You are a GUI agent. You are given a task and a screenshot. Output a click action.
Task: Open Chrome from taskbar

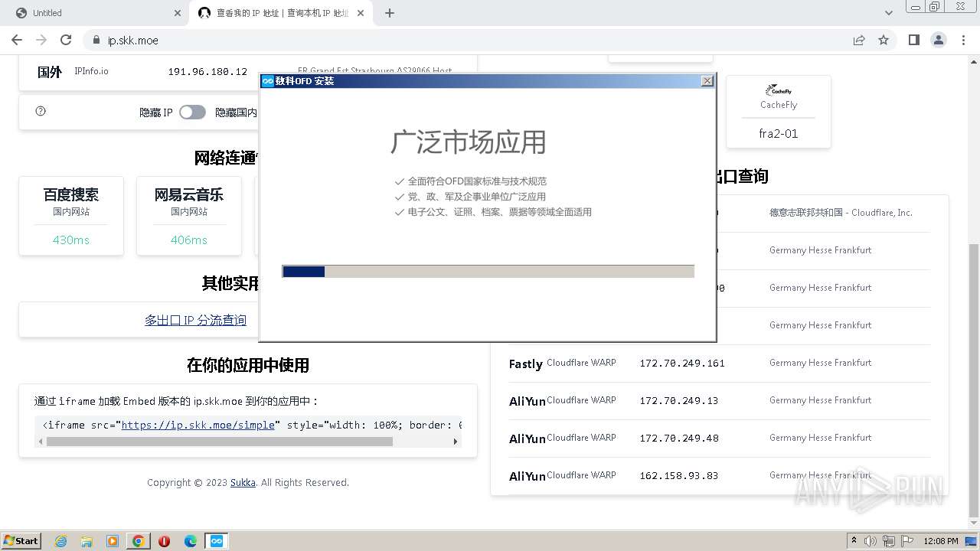point(139,541)
